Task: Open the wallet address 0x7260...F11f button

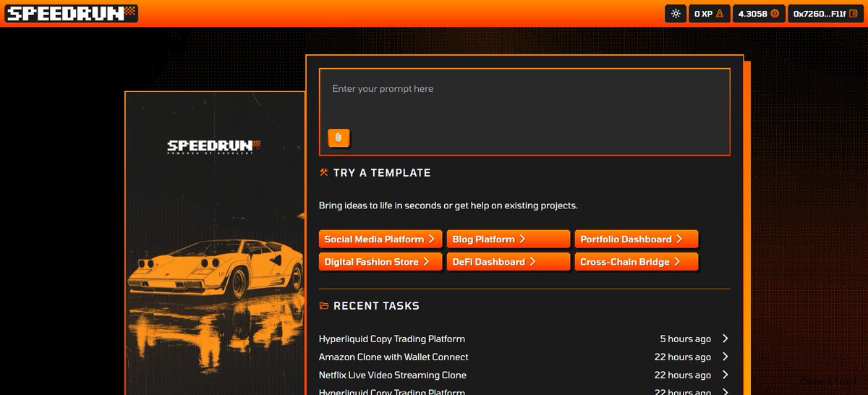Action: click(825, 13)
